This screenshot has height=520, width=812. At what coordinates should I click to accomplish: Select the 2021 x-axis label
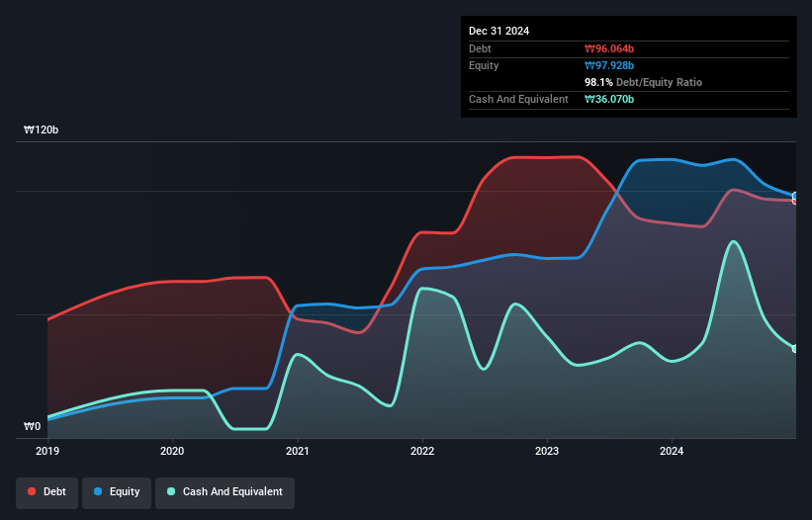point(298,451)
